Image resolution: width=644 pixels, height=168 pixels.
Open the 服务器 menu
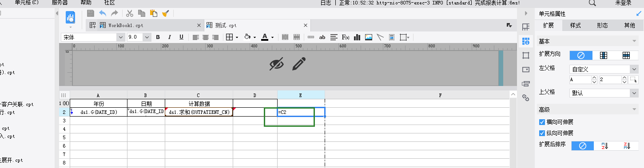click(x=63, y=3)
